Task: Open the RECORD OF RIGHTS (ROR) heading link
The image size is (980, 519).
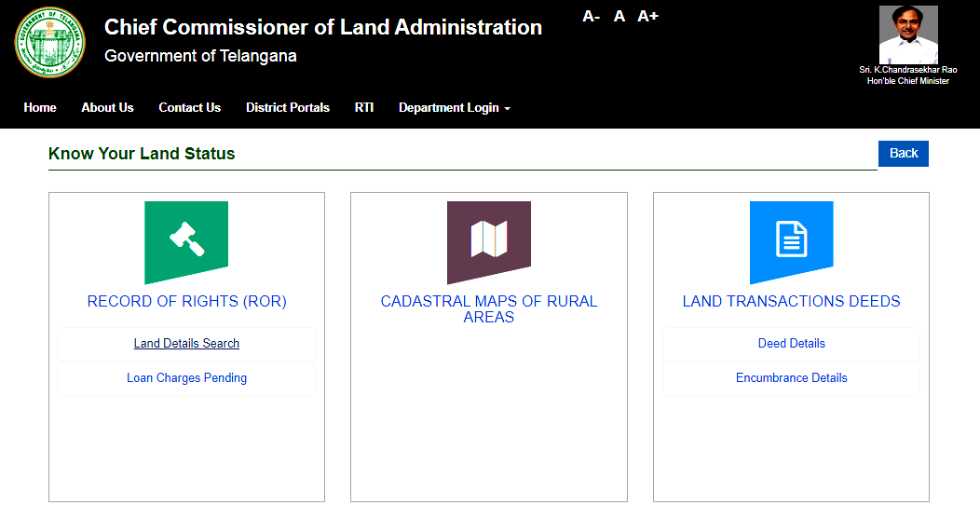Action: click(187, 301)
